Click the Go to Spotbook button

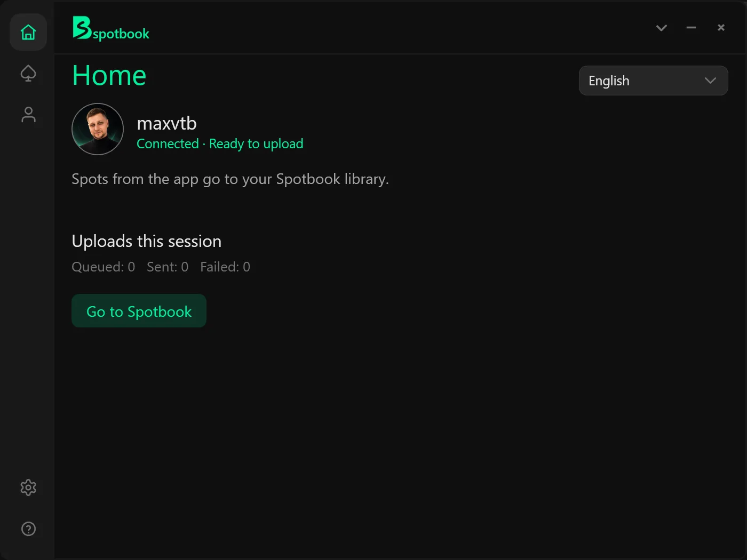(139, 311)
